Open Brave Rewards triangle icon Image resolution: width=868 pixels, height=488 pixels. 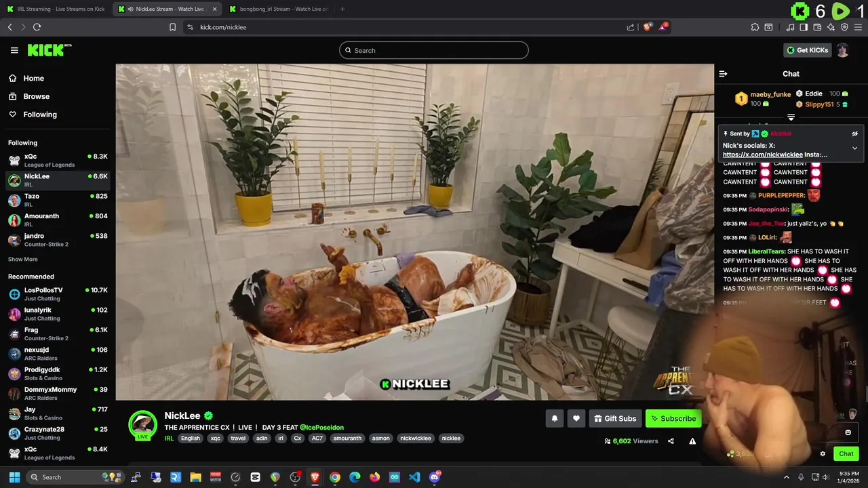tap(663, 27)
